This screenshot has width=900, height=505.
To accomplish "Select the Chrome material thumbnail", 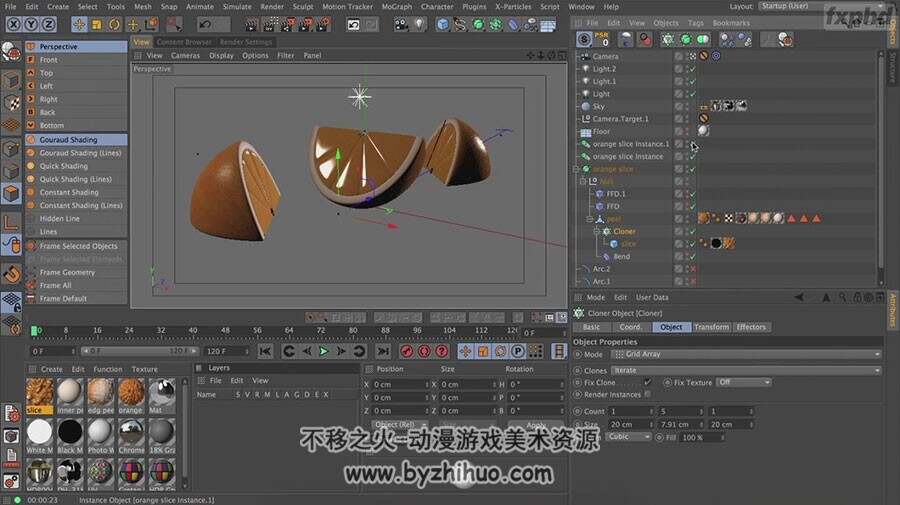I will point(131,436).
